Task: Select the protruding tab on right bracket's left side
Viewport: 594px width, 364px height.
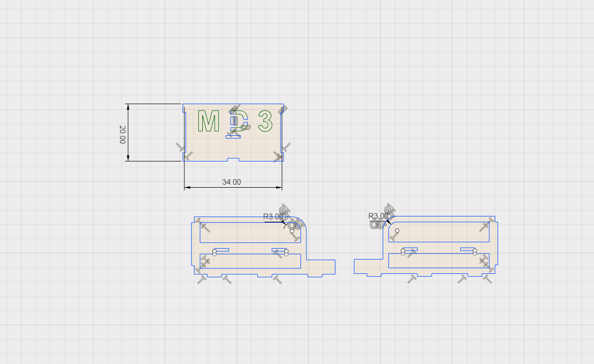Action: click(368, 266)
